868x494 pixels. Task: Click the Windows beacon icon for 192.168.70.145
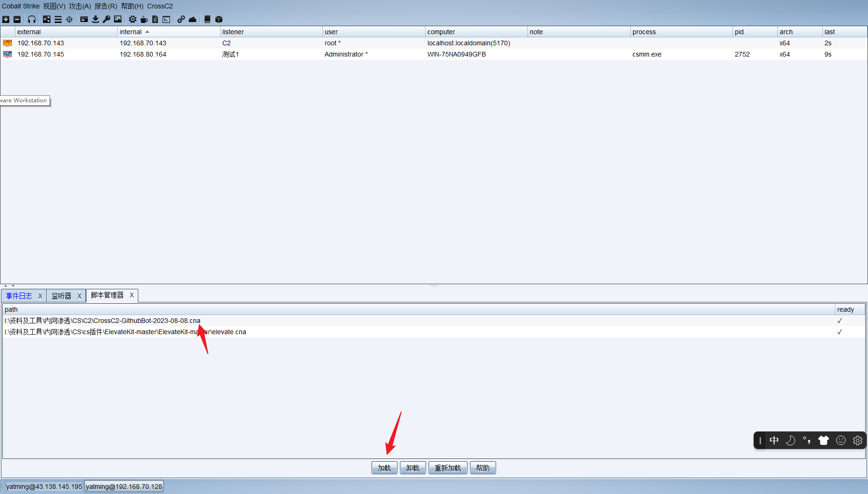7,54
